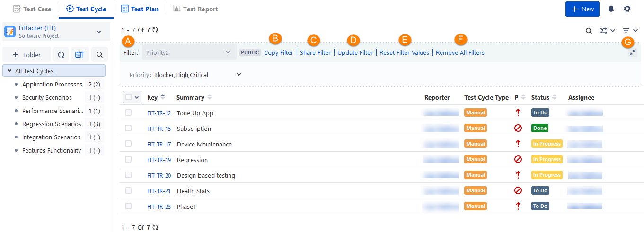Click the Update Filter link
The height and width of the screenshot is (232, 644).
point(355,53)
